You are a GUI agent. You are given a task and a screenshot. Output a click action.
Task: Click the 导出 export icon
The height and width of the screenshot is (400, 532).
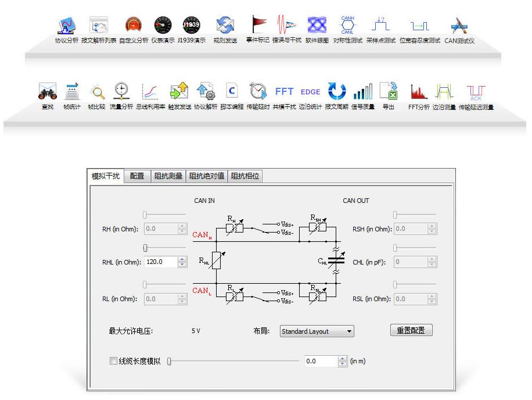coord(388,92)
